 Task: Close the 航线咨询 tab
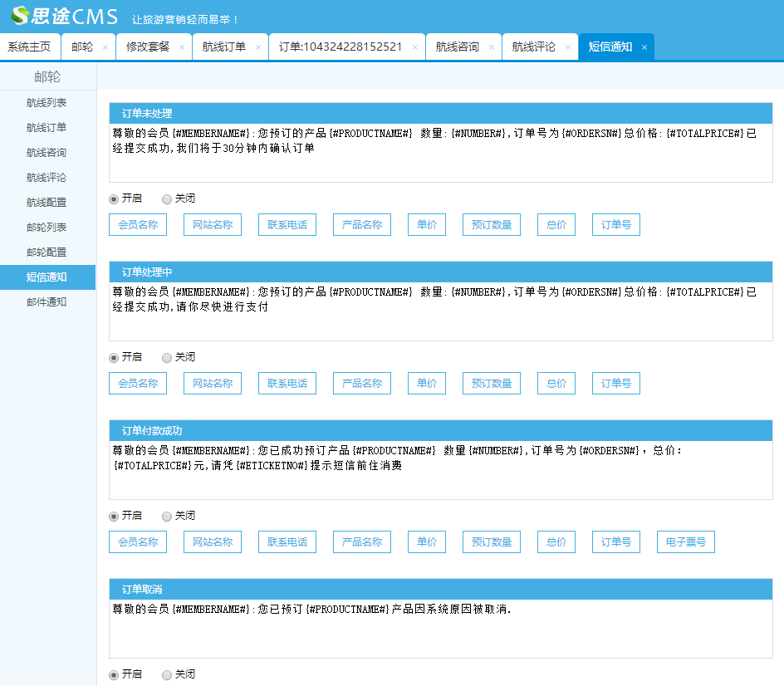[491, 47]
